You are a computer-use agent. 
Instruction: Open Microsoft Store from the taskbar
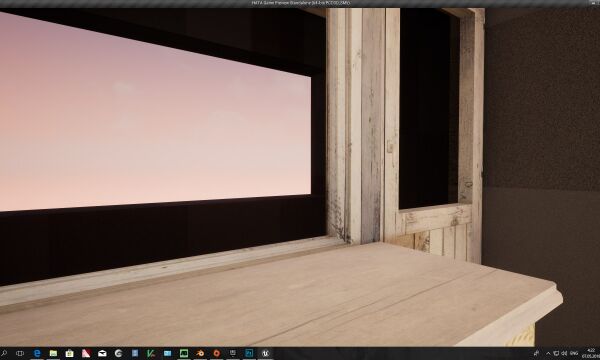69,353
